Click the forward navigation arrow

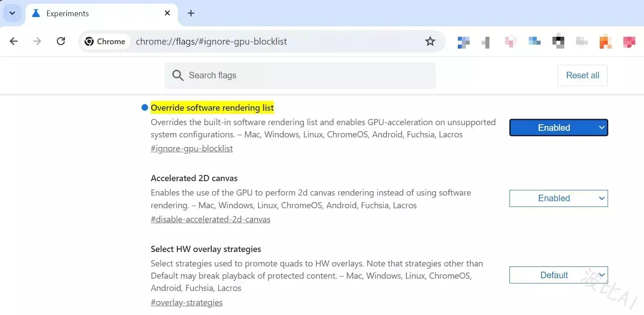[x=38, y=41]
